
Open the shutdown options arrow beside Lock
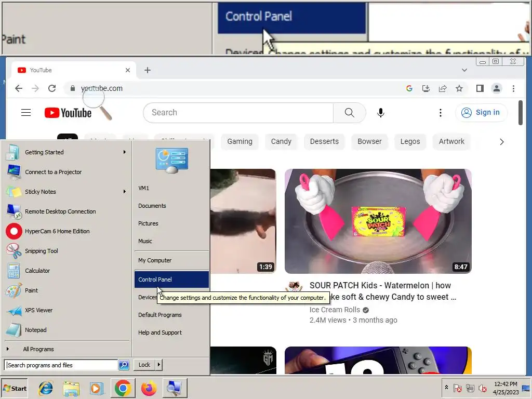(158, 365)
